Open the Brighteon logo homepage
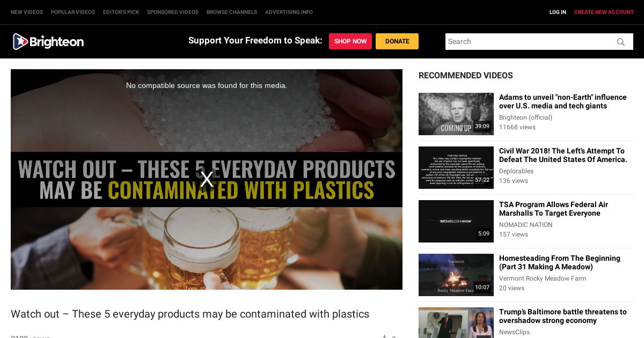Viewport: 644px width, 338px height. click(x=48, y=41)
